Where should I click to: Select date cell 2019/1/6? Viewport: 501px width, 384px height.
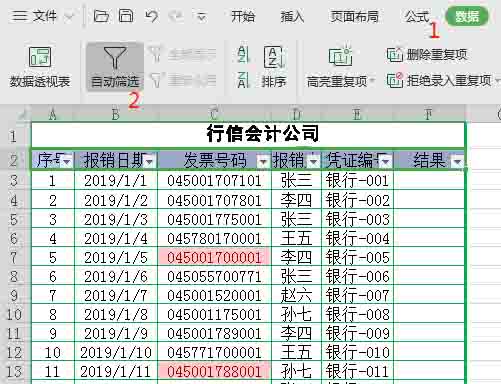[x=116, y=276]
